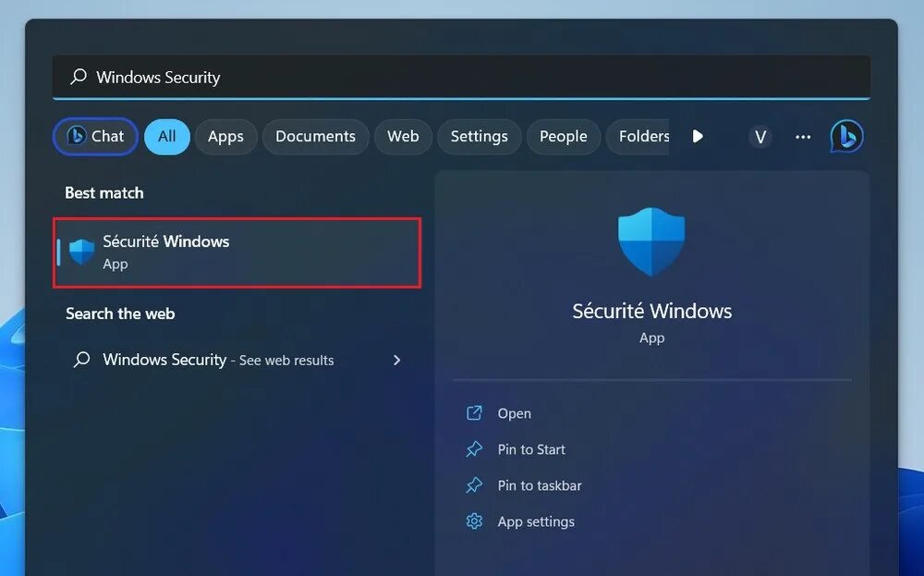This screenshot has width=924, height=576.
Task: Click the search magnifier icon in search box
Action: click(x=79, y=77)
